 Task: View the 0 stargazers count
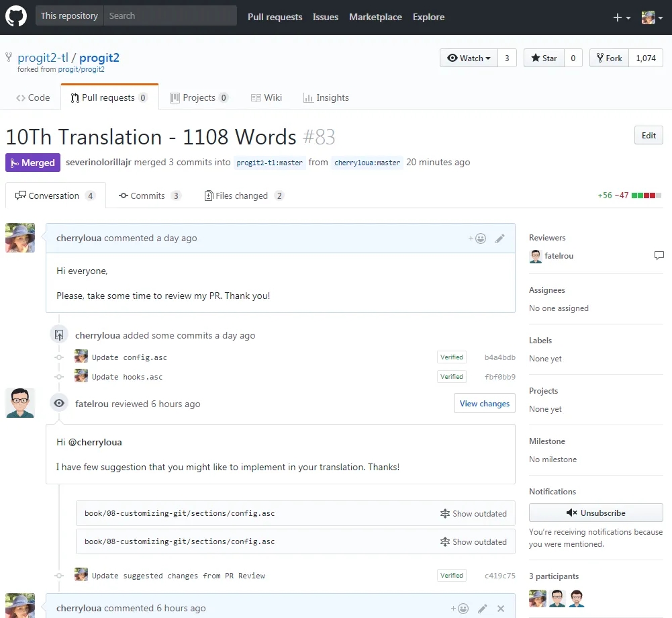click(573, 58)
